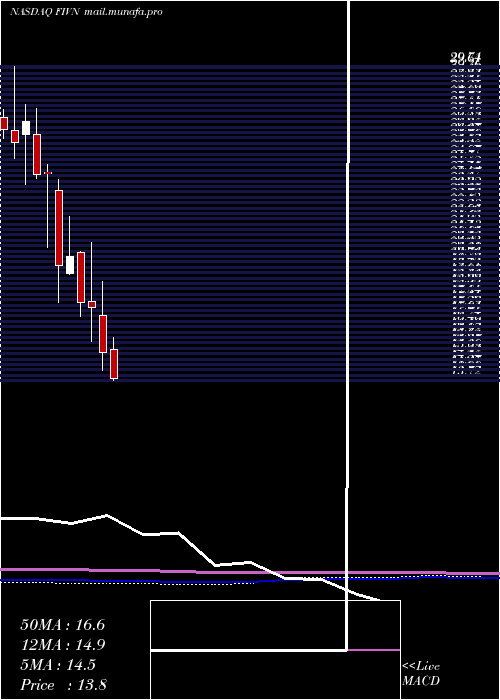The width and height of the screenshot is (500, 700).
Task: Select the last red candlestick at the chart bottom
Action: 114,364
